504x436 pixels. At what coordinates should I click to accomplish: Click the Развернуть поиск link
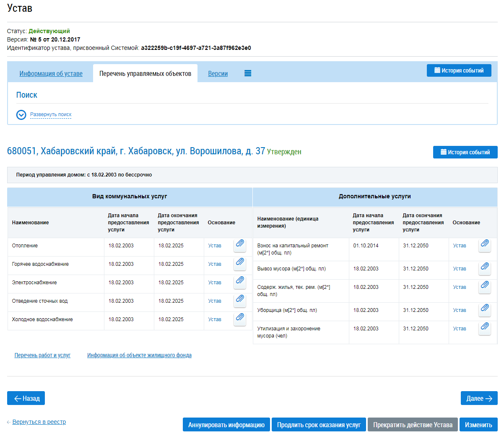(51, 114)
